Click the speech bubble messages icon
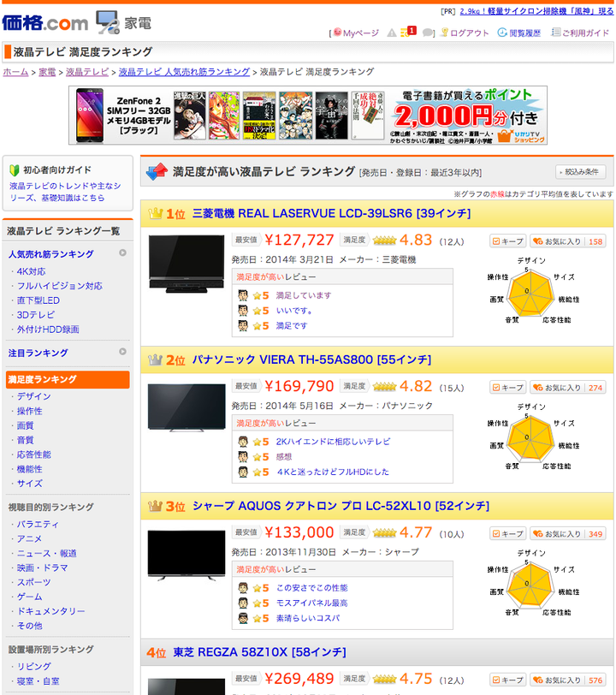Viewport: 616px width, 695px height. point(428,33)
